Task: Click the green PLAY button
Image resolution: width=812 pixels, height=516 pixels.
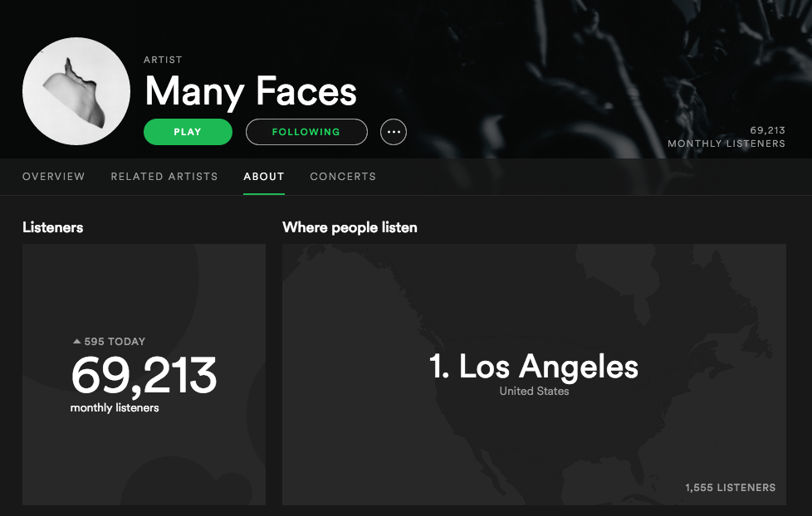Action: tap(188, 132)
